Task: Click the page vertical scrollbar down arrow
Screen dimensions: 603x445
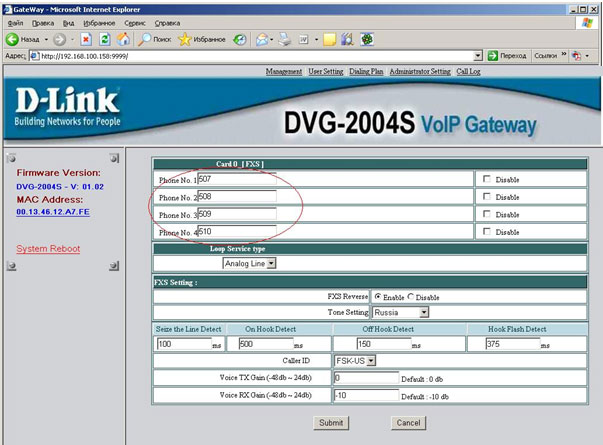Action: coord(596,439)
